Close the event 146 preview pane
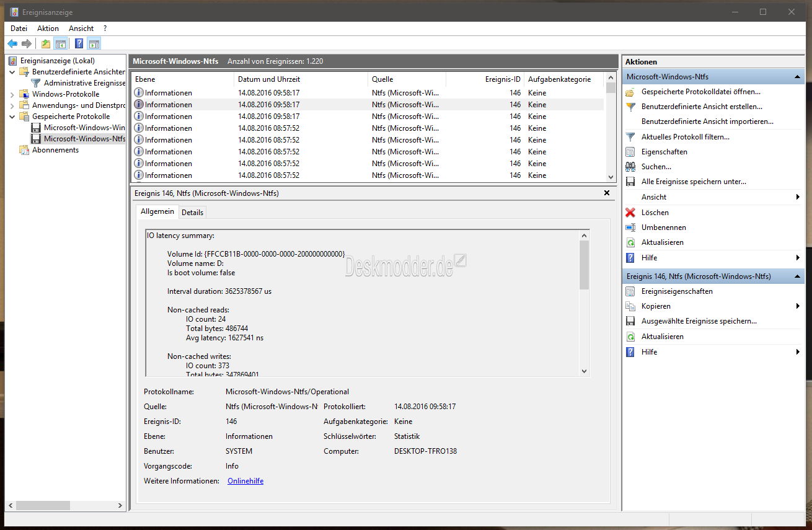This screenshot has width=812, height=530. pyautogui.click(x=607, y=193)
